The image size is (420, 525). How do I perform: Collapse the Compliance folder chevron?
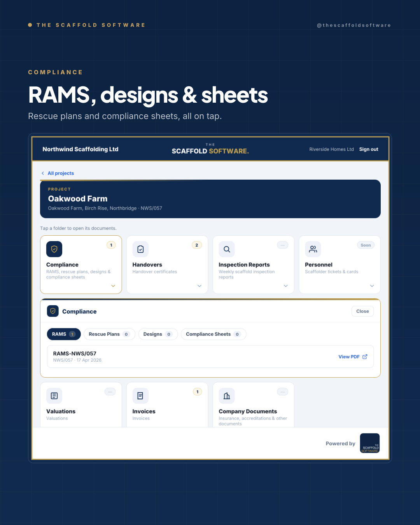(113, 286)
